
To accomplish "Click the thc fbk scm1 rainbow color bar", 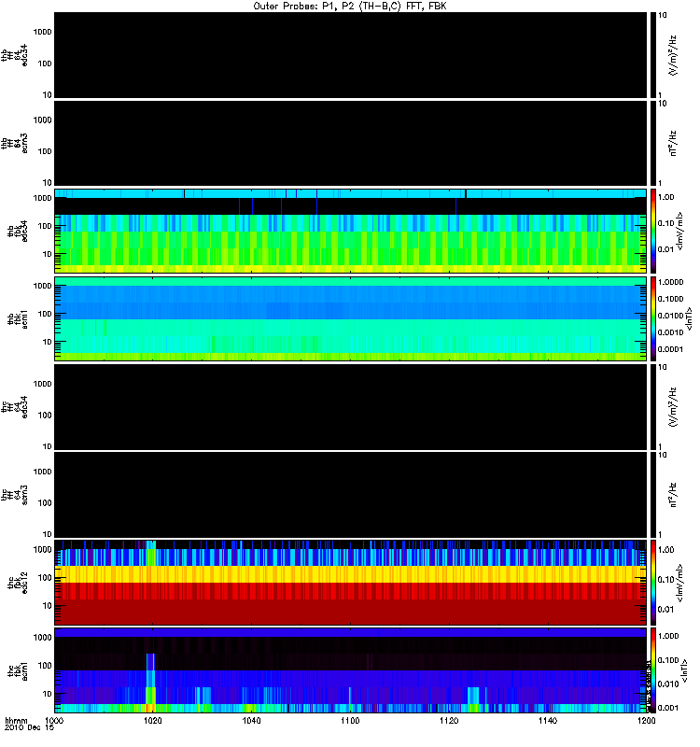I will tap(653, 670).
